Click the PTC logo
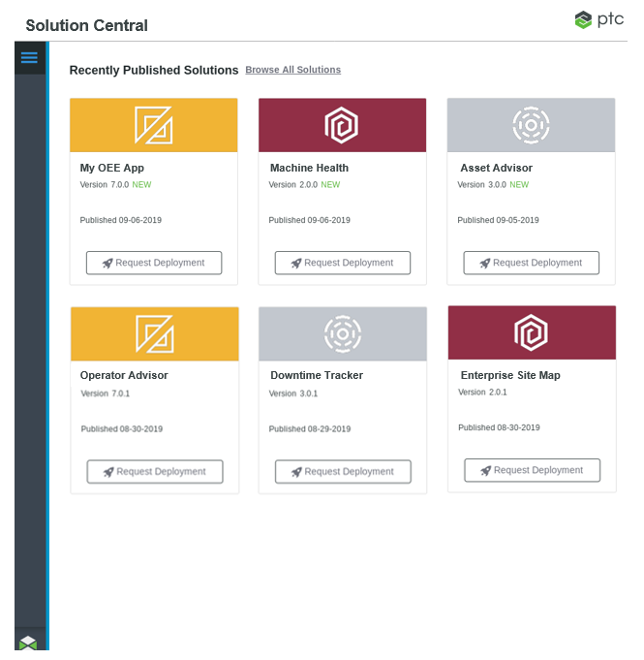 pos(599,19)
